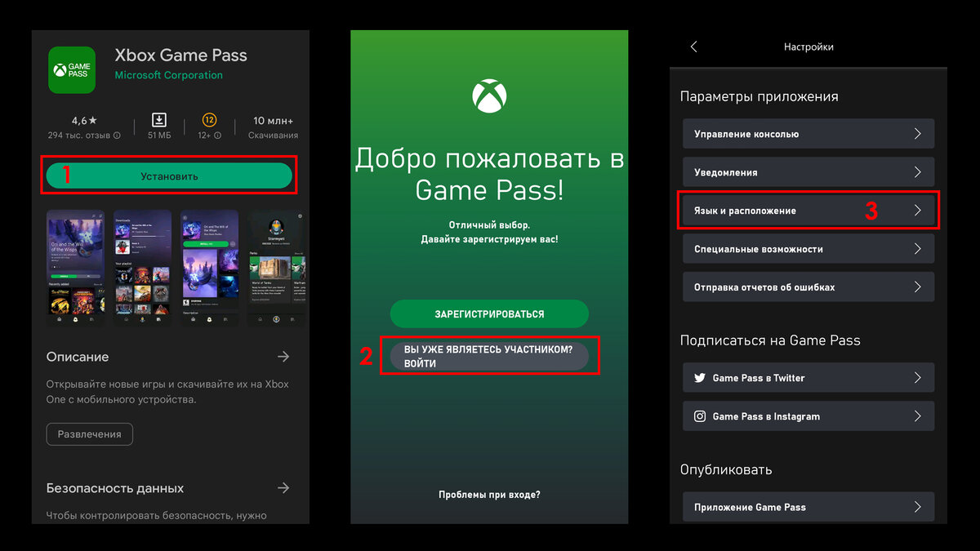This screenshot has width=980, height=551.
Task: Open Microsoft Corporation developer link
Action: point(168,75)
